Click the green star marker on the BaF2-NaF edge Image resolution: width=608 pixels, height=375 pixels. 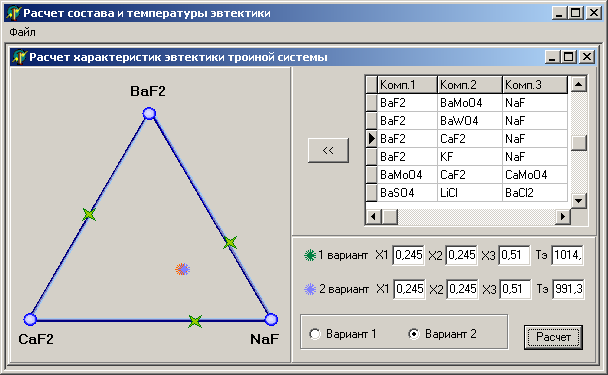(230, 243)
